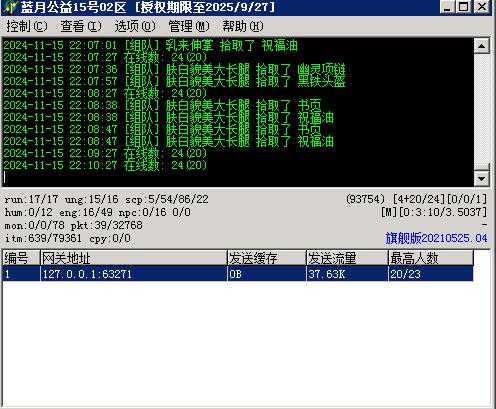Select gateway row 127.0.0.1:63271
496x409 pixels.
[x=238, y=274]
